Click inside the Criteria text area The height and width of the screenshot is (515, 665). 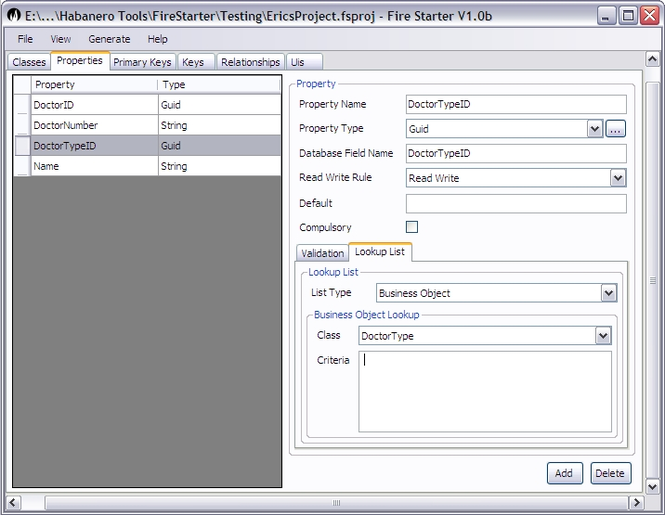[485, 391]
